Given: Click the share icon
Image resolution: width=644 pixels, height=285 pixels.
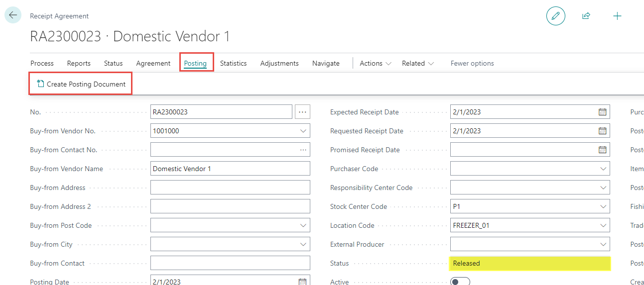Looking at the screenshot, I should [x=586, y=16].
